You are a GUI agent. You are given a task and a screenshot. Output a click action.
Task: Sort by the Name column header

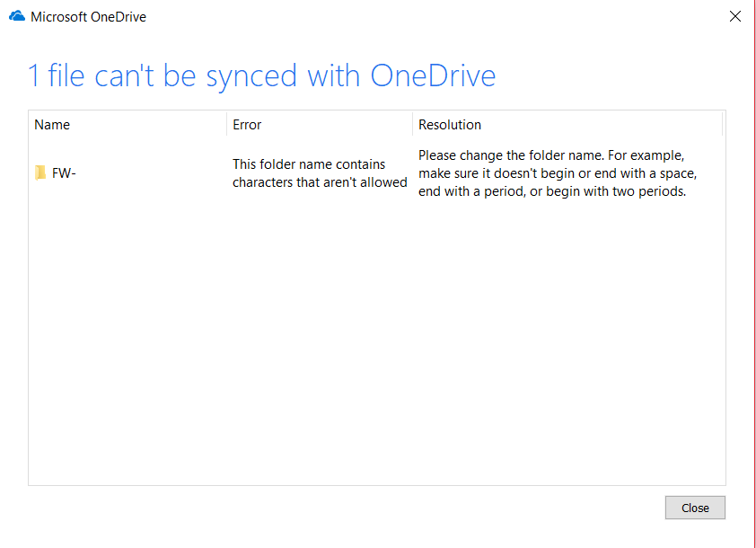127,125
